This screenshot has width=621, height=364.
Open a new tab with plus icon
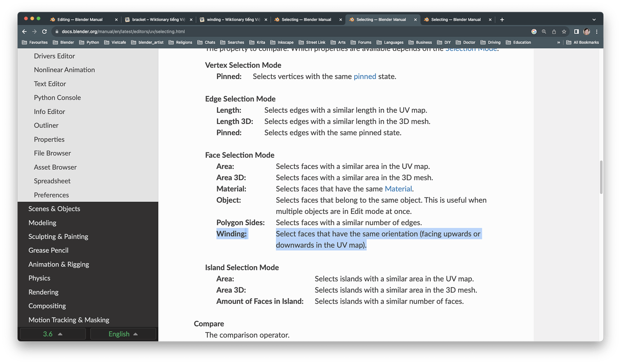[x=502, y=19]
